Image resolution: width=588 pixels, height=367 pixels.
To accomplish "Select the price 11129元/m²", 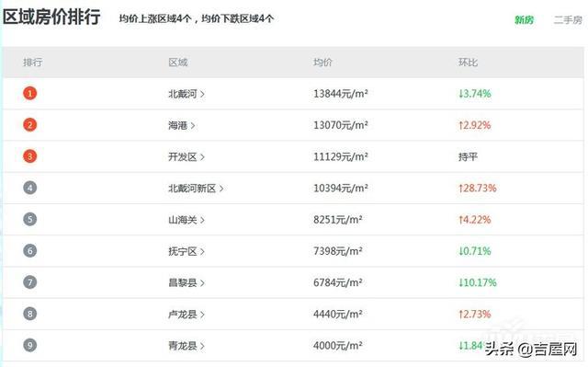I will click(x=341, y=157).
